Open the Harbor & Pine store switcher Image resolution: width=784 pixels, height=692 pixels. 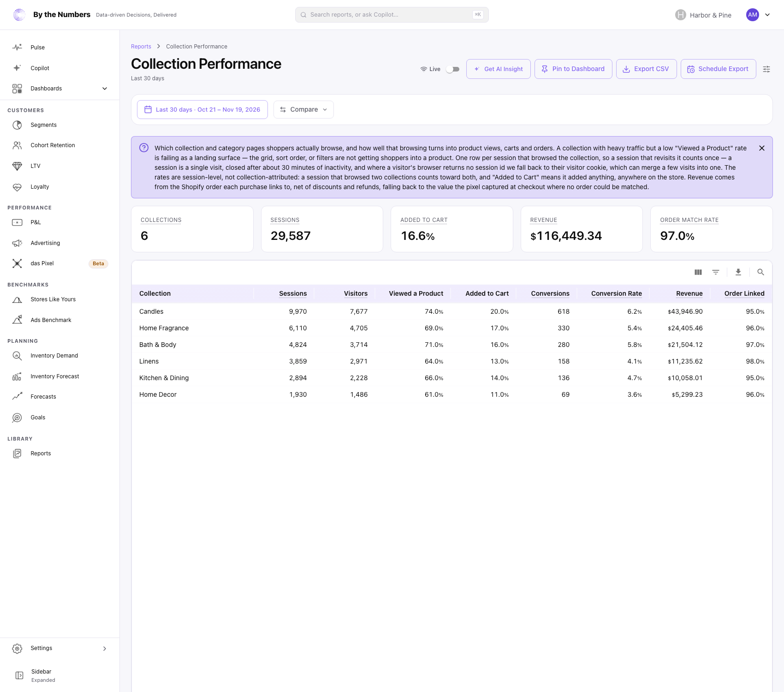point(703,15)
